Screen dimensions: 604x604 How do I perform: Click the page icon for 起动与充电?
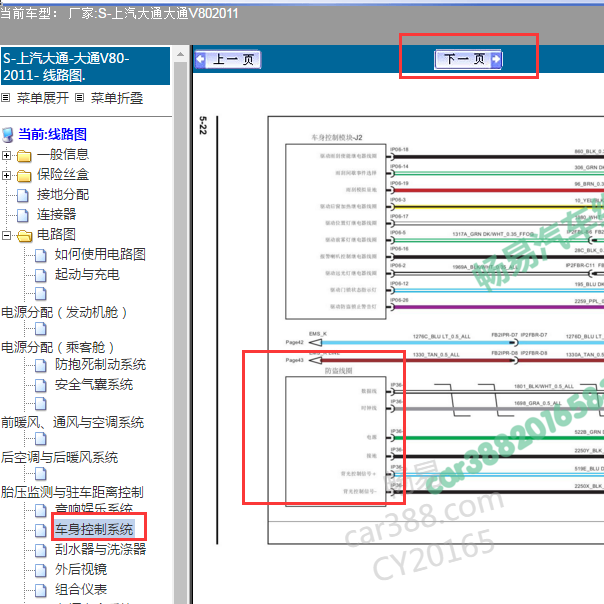(40, 275)
